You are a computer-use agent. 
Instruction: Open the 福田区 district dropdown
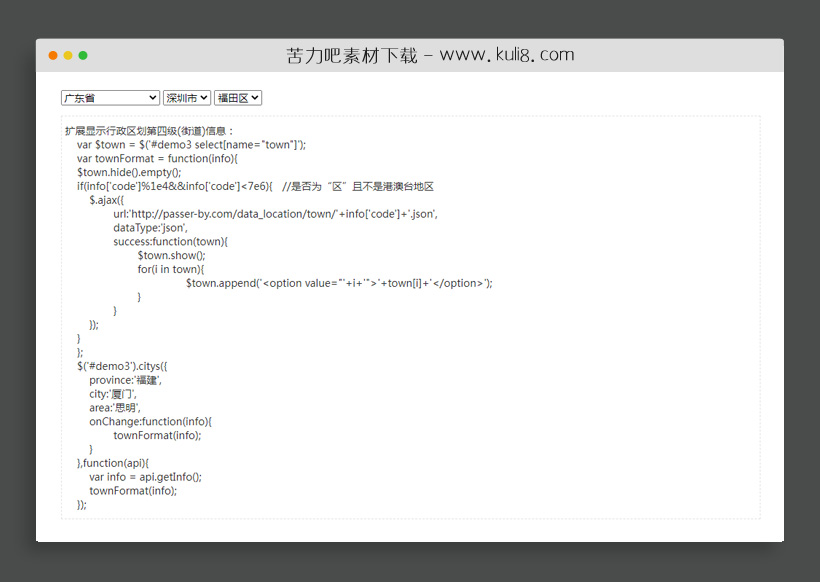238,98
